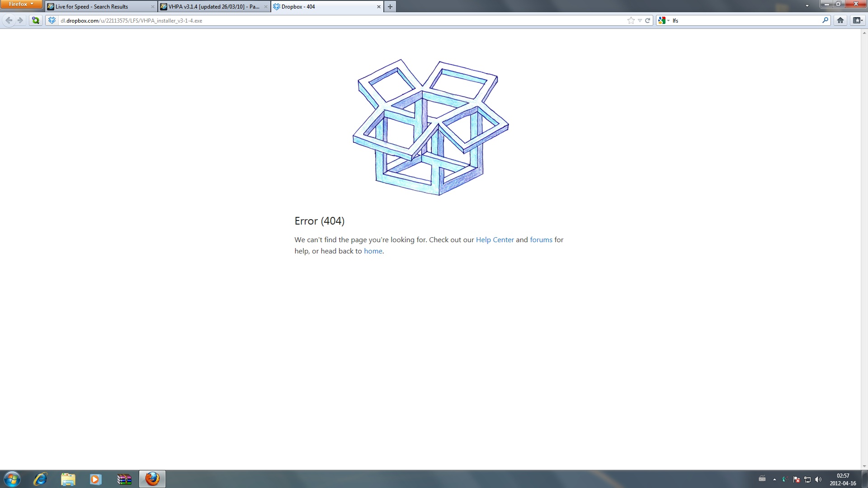Follow the forums link
The width and height of the screenshot is (868, 488).
[541, 240]
